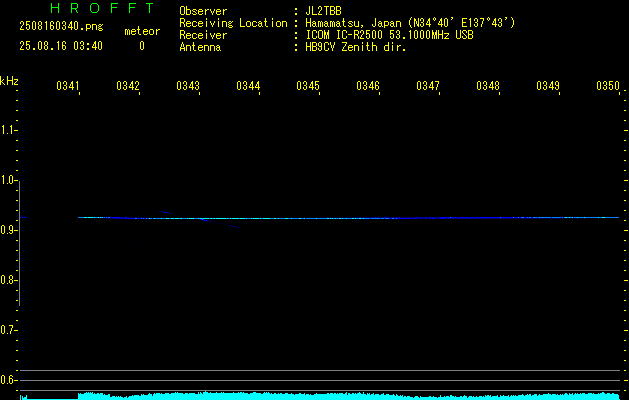Click the 0349 time marker
The width and height of the screenshot is (629, 400).
548,86
